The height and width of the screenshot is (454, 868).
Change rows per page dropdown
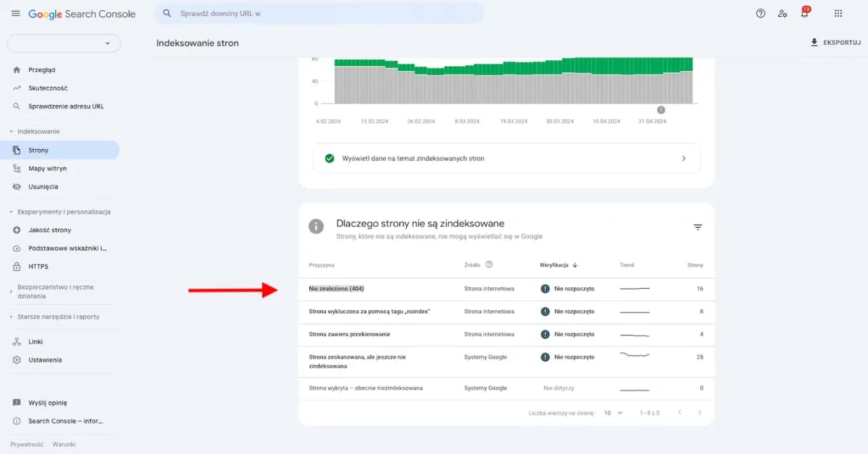click(x=613, y=413)
